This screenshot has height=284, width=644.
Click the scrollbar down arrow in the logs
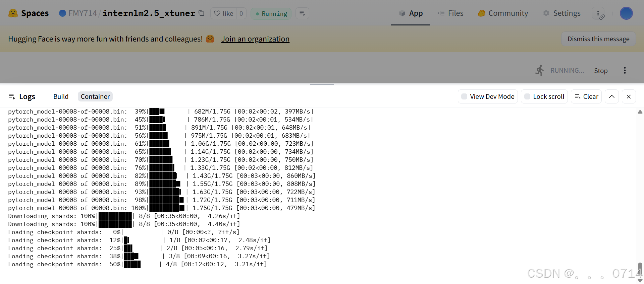click(x=640, y=281)
